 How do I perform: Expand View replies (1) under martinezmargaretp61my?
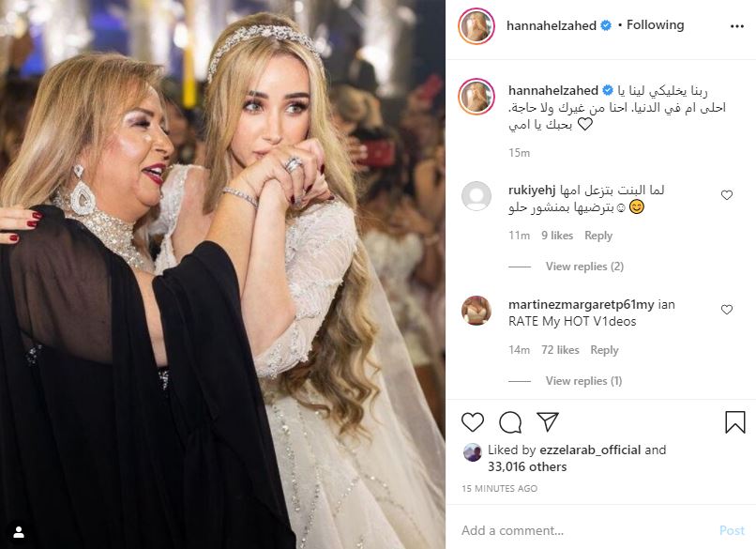583,381
